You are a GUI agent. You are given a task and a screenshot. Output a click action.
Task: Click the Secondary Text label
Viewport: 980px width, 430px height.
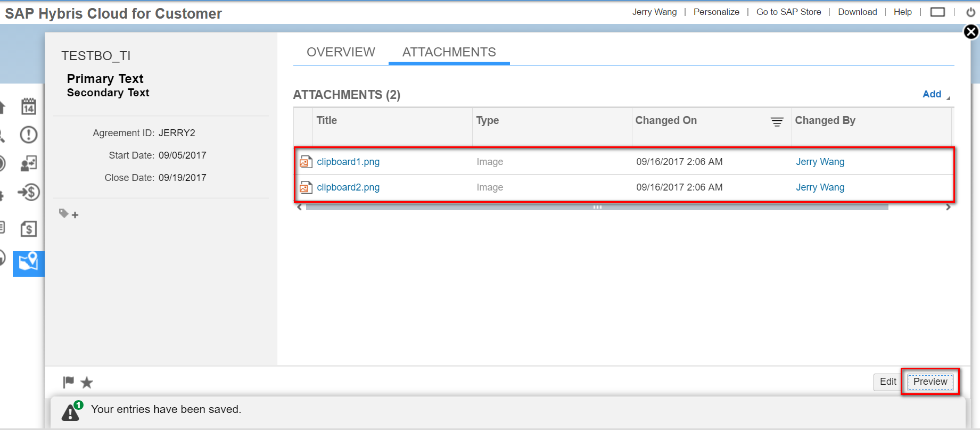click(x=108, y=93)
